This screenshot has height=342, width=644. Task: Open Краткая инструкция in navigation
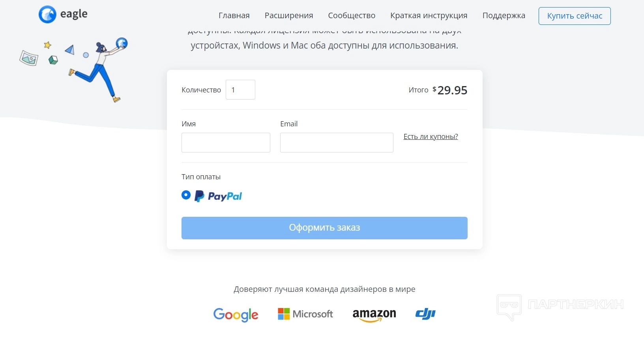[x=429, y=16]
